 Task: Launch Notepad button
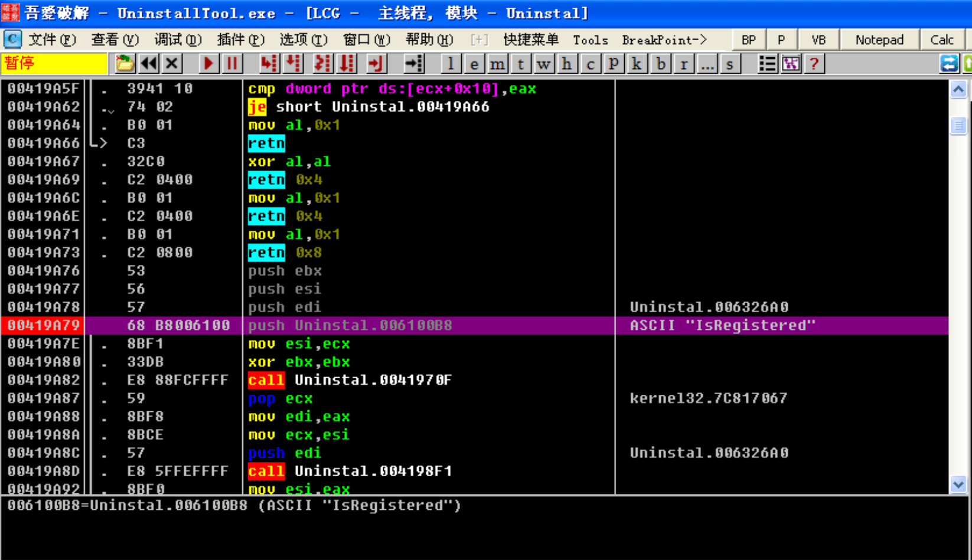tap(879, 40)
